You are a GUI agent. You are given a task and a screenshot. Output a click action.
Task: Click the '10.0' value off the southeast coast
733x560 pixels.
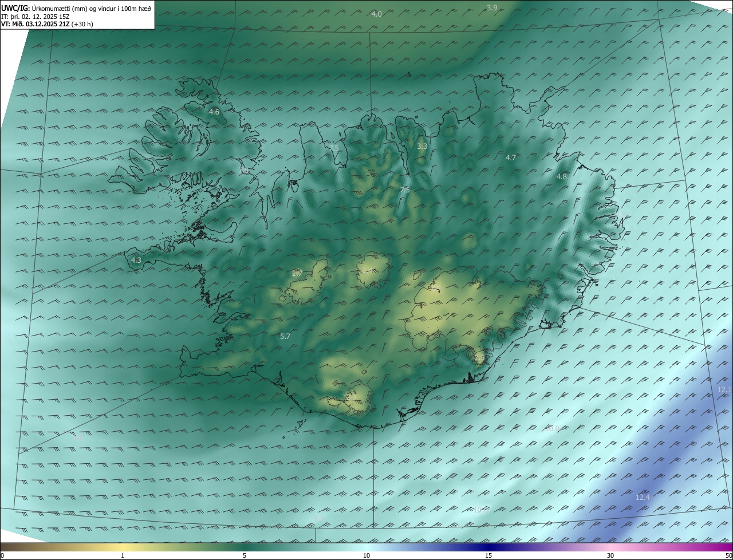pos(552,428)
